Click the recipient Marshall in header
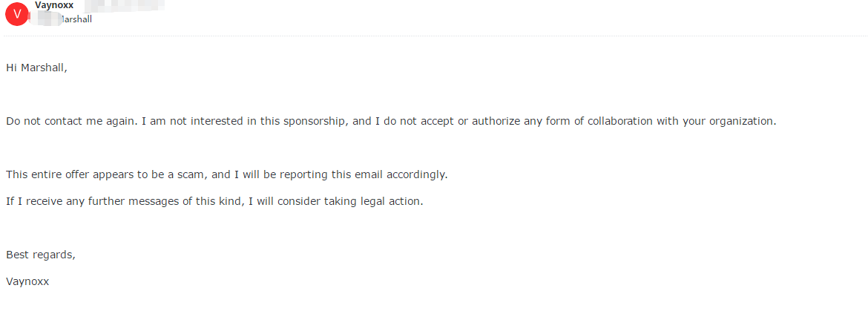Image resolution: width=868 pixels, height=314 pixels. [76, 19]
